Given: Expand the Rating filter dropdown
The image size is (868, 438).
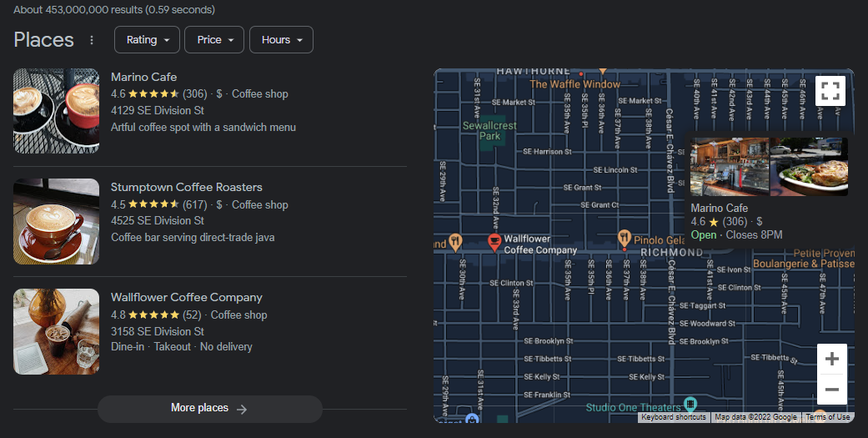Looking at the screenshot, I should 148,40.
